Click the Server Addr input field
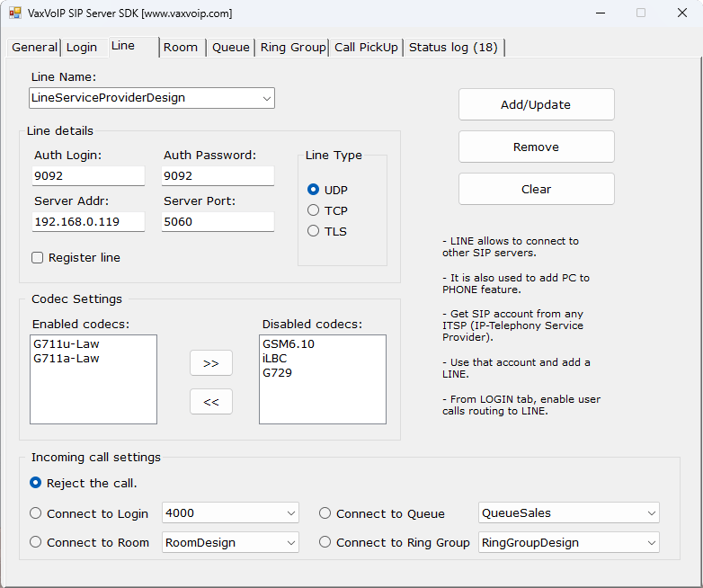The image size is (703, 588). click(x=88, y=221)
